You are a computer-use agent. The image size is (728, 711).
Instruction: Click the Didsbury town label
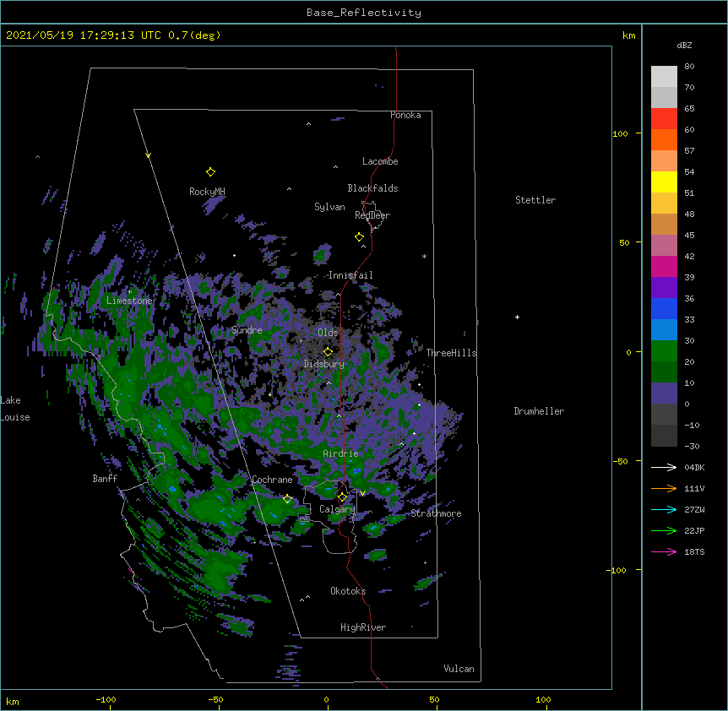324,364
